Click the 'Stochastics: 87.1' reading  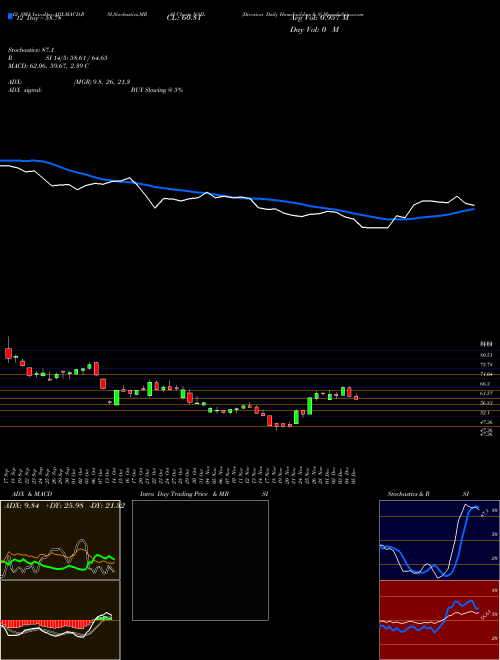(x=31, y=50)
